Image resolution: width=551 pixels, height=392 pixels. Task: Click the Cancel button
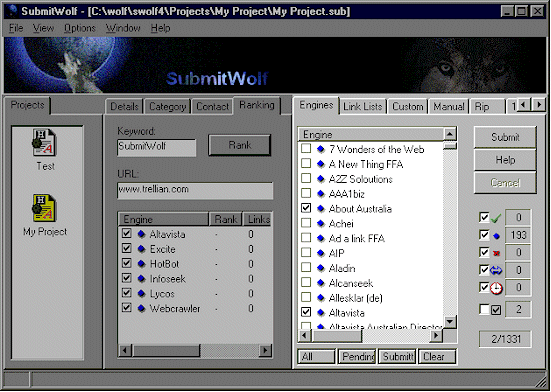(x=505, y=183)
